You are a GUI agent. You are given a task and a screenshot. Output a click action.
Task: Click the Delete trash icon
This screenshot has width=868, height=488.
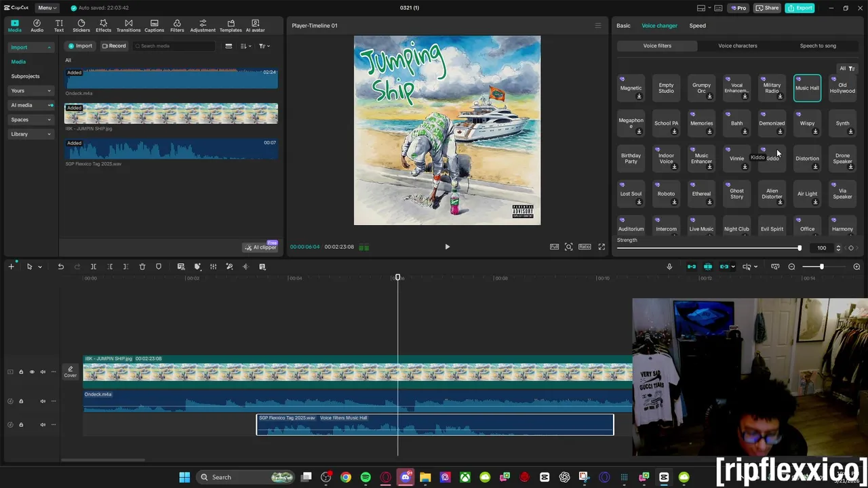tap(142, 266)
